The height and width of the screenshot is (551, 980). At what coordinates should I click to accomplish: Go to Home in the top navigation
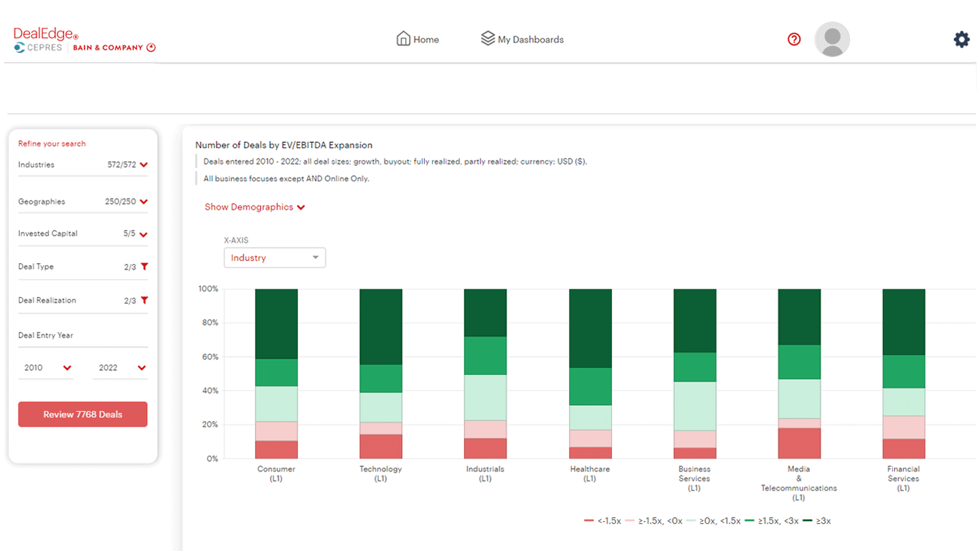coord(417,39)
